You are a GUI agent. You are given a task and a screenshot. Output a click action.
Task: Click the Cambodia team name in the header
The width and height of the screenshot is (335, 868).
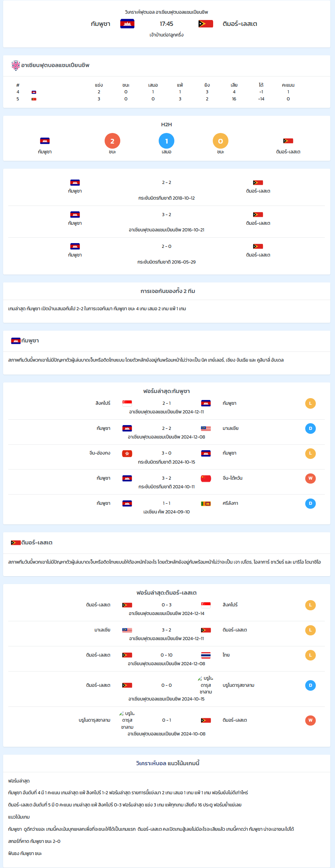100,24
